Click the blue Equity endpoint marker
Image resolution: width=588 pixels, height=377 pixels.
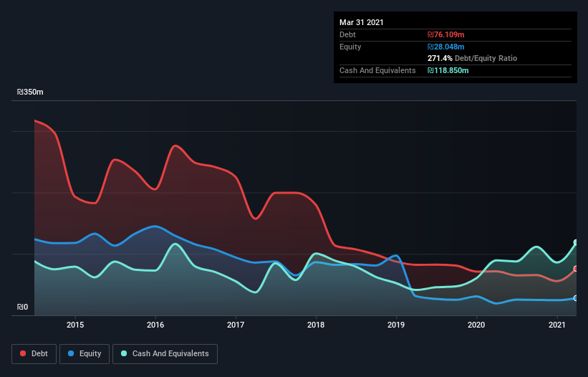click(x=576, y=298)
